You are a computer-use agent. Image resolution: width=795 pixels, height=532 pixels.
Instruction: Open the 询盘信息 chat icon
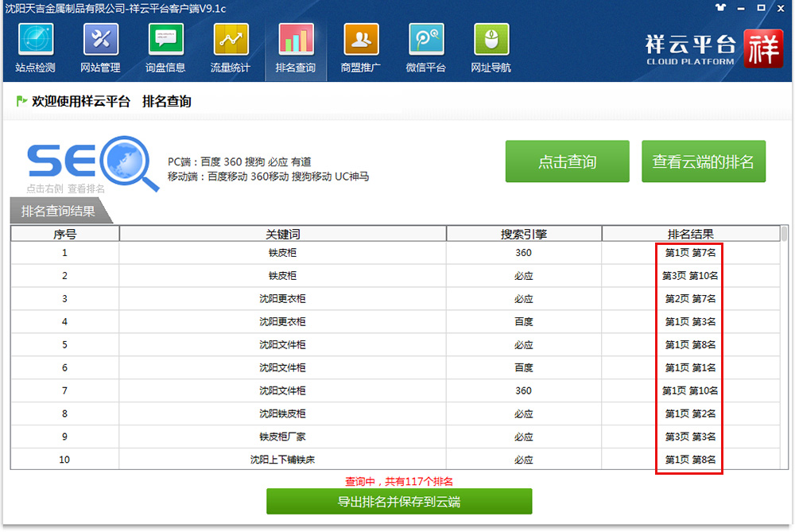(166, 39)
